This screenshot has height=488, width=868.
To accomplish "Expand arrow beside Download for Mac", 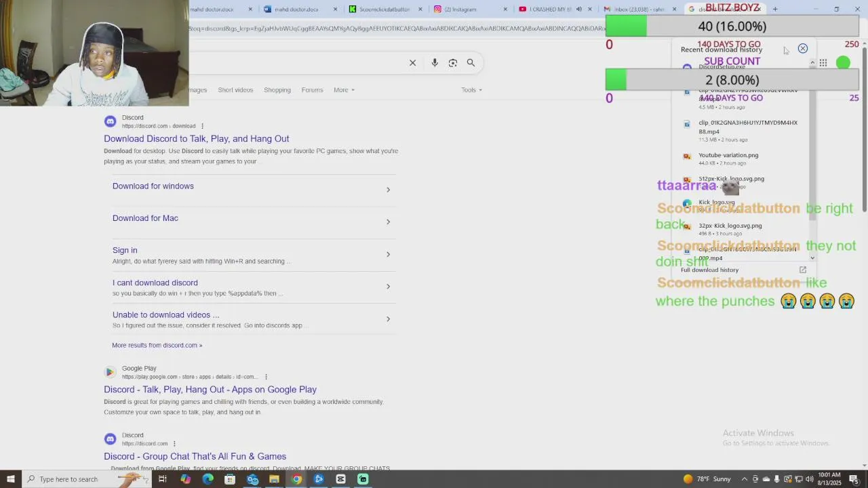I will (388, 222).
